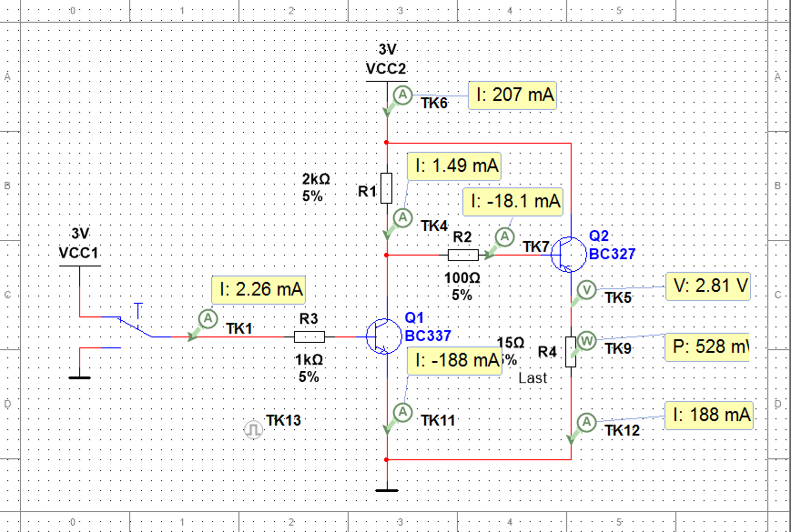Click the 100Ω value label
This screenshot has width=791, height=532.
point(462,278)
